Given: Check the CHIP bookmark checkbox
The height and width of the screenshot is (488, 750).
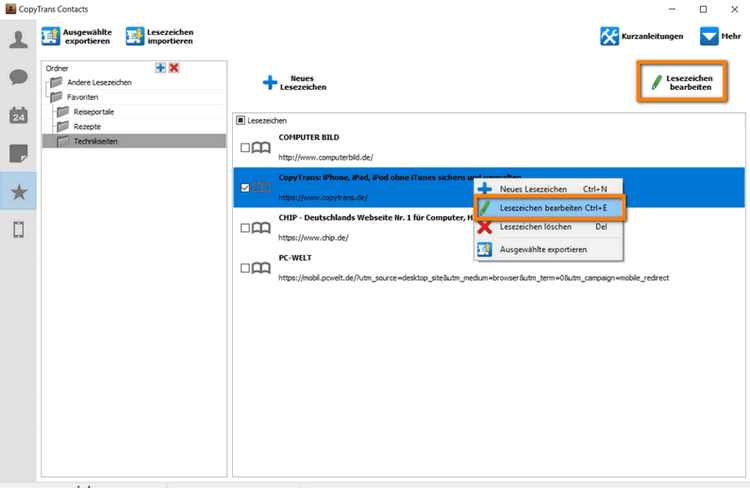Looking at the screenshot, I should pyautogui.click(x=245, y=228).
